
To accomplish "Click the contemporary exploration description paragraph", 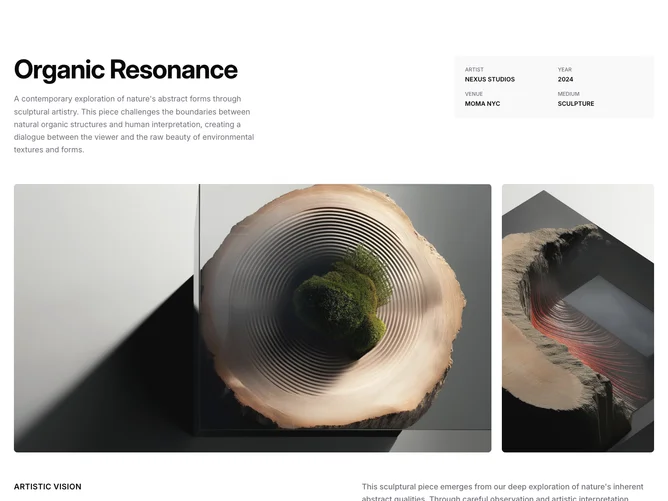I will point(134,124).
